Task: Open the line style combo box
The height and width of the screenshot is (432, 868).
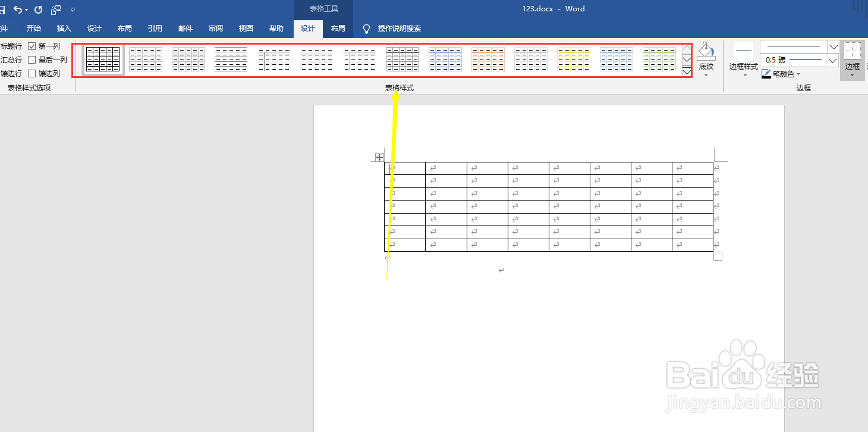Action: [799, 46]
